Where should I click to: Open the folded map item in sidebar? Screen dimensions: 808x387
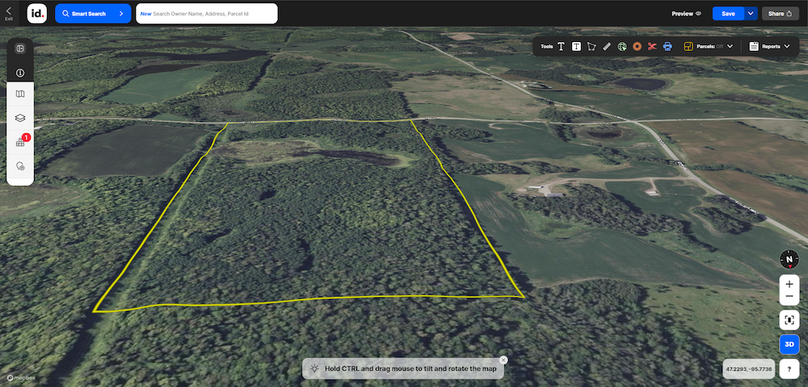20,94
